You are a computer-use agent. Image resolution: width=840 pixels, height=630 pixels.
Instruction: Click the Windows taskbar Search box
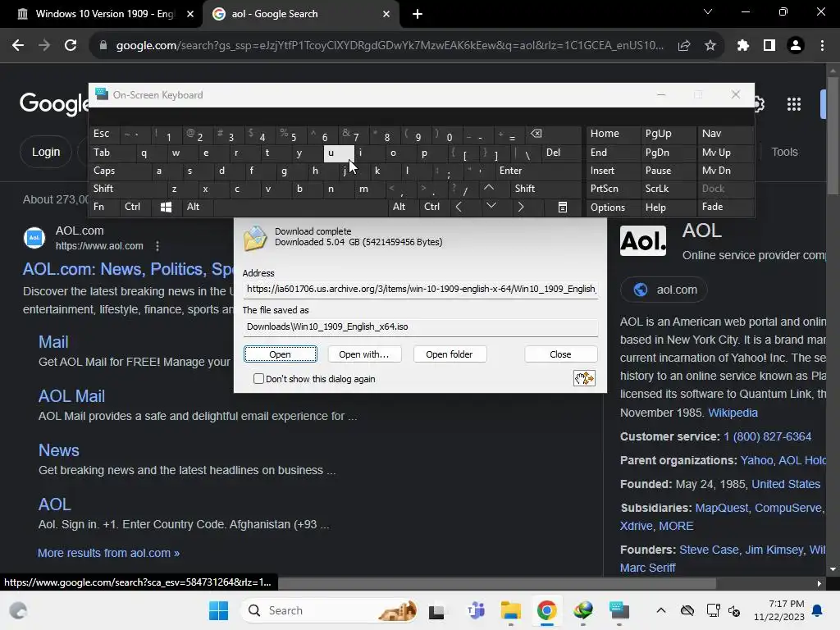click(x=330, y=610)
